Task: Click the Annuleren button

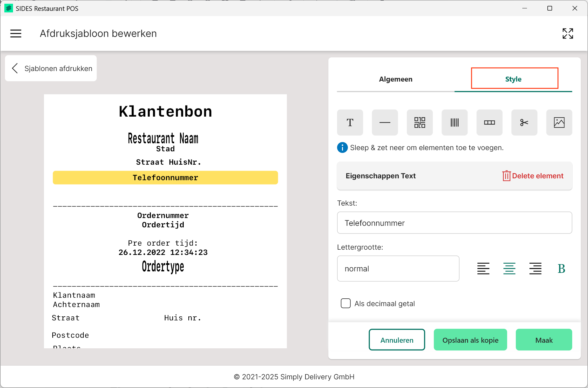Action: pyautogui.click(x=397, y=340)
